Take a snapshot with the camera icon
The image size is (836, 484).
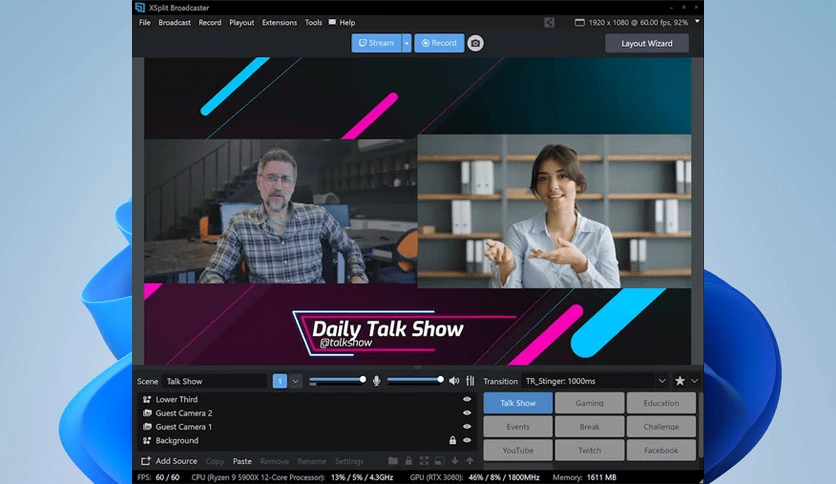476,43
